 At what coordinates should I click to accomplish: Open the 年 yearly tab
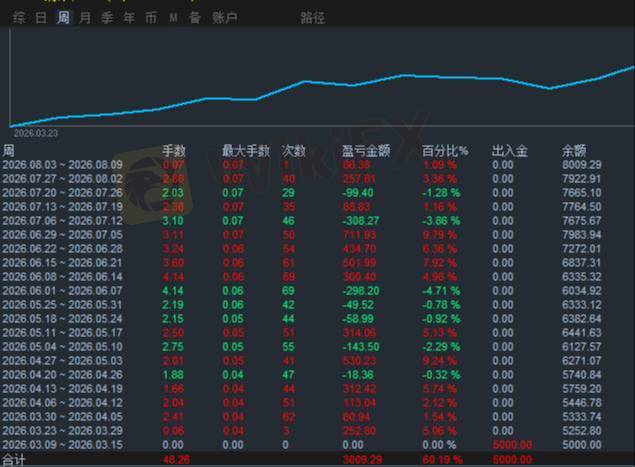(129, 18)
